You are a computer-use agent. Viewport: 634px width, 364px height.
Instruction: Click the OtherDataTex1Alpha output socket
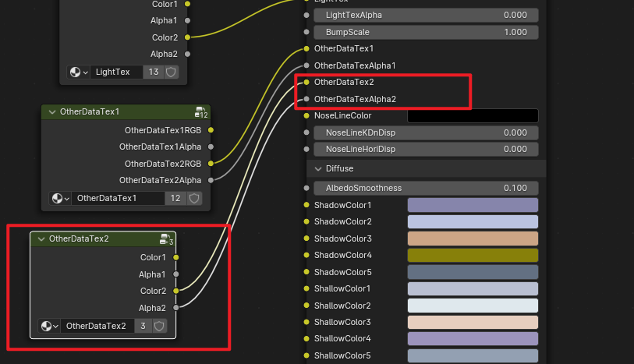pos(211,147)
